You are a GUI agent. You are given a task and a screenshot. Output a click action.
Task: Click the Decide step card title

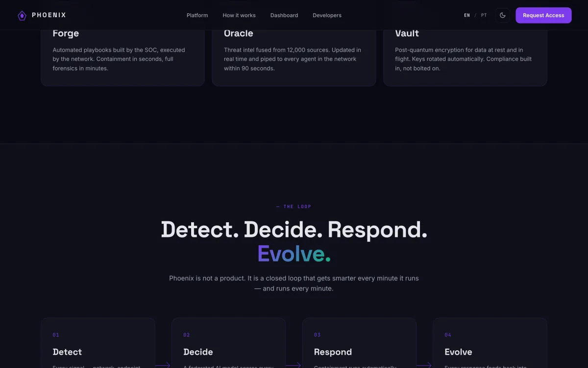[198, 352]
